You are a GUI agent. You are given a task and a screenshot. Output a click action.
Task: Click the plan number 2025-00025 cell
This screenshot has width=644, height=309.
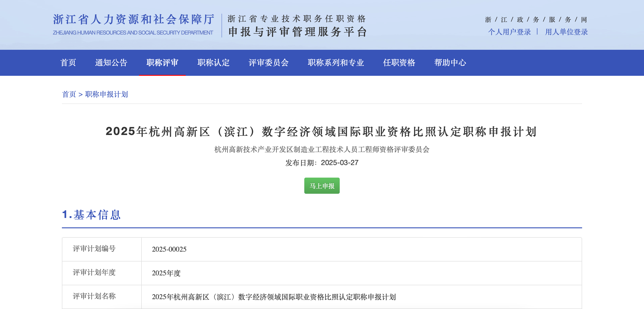coord(169,249)
